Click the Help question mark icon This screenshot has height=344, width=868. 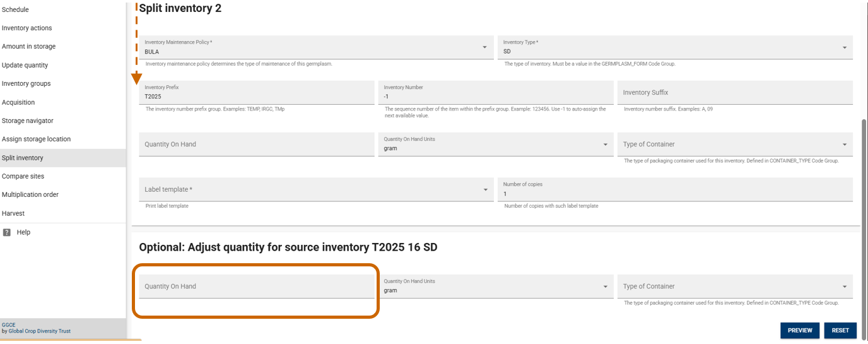pos(7,232)
